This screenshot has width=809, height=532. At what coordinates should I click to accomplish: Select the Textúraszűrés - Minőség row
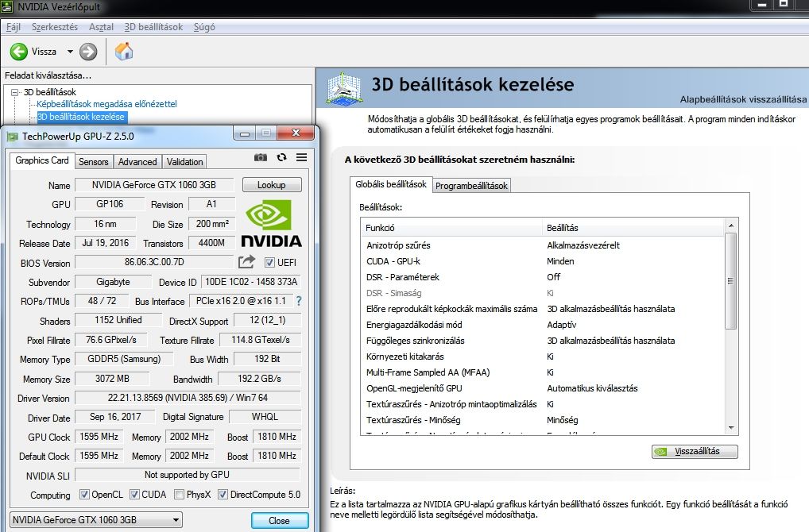point(544,421)
